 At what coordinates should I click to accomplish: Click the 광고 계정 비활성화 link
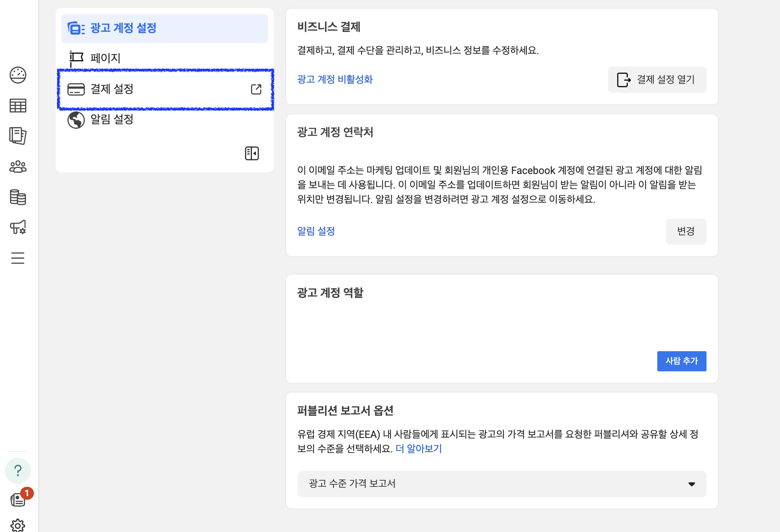[x=335, y=80]
